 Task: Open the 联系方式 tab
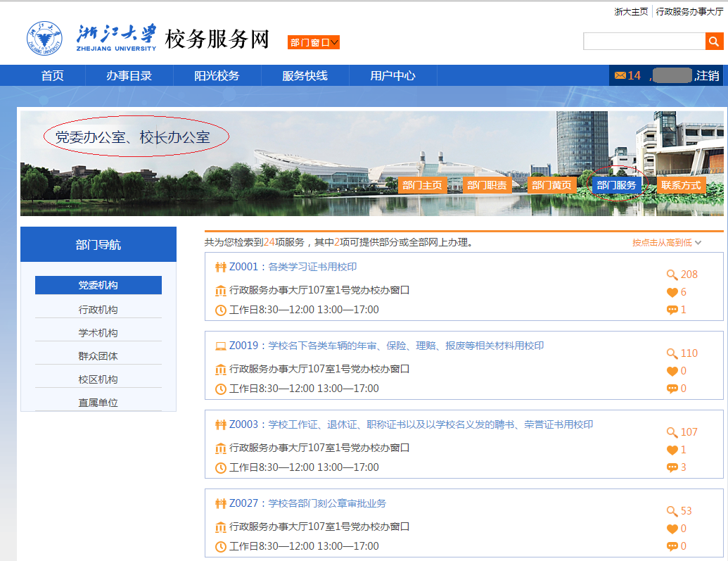pyautogui.click(x=681, y=185)
